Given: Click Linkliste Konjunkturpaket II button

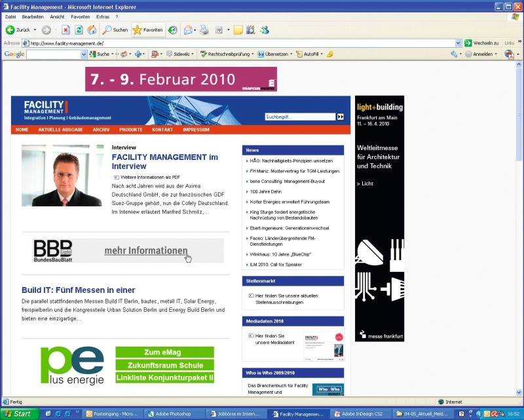Looking at the screenshot, I should click(x=165, y=377).
